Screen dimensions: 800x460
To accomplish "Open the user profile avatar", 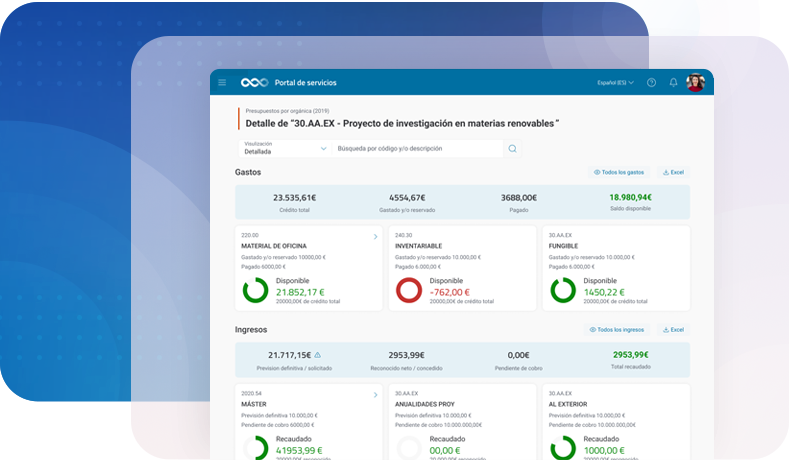I will (695, 82).
